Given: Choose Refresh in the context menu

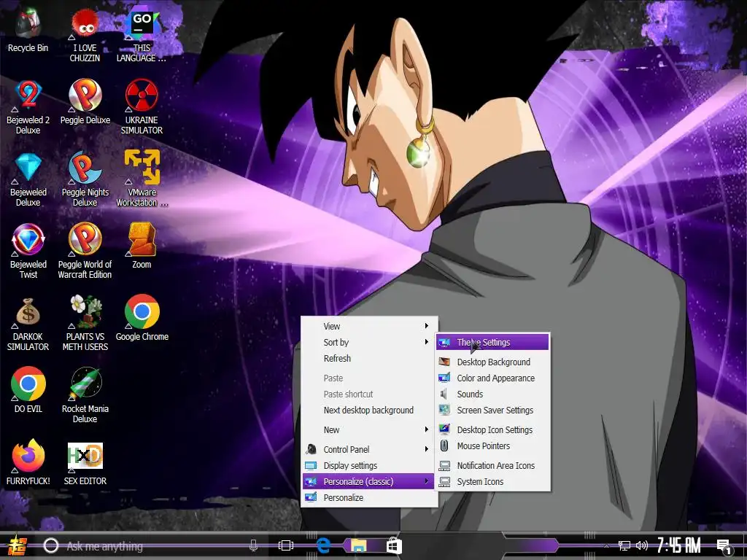Looking at the screenshot, I should tap(369, 358).
